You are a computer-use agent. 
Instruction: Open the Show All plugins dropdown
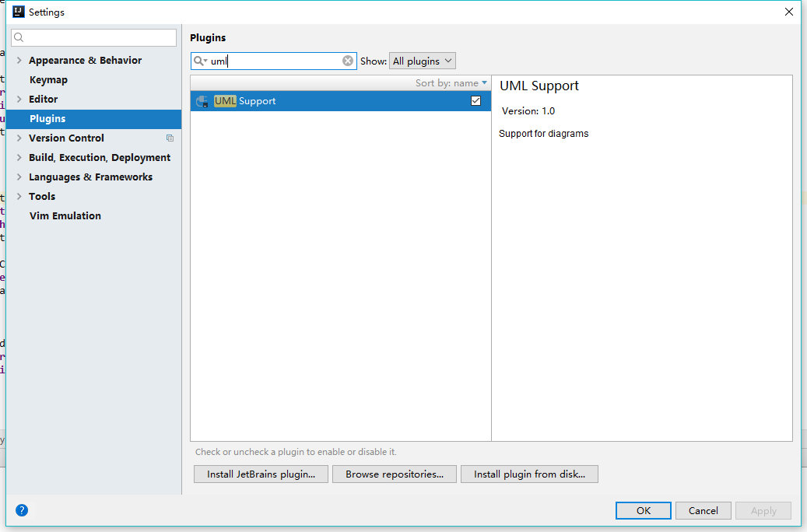pos(423,61)
